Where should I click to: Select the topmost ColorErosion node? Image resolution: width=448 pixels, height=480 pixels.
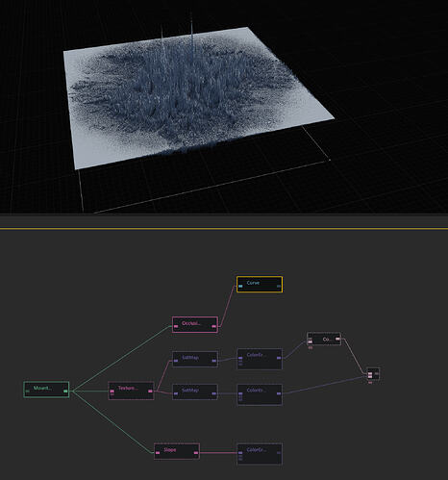[x=260, y=359]
